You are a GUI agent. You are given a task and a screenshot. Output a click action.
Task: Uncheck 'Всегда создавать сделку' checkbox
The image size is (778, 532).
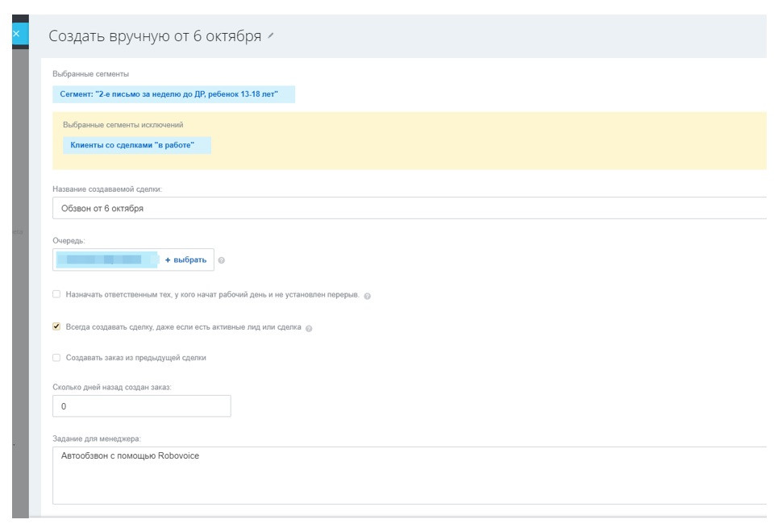click(56, 326)
